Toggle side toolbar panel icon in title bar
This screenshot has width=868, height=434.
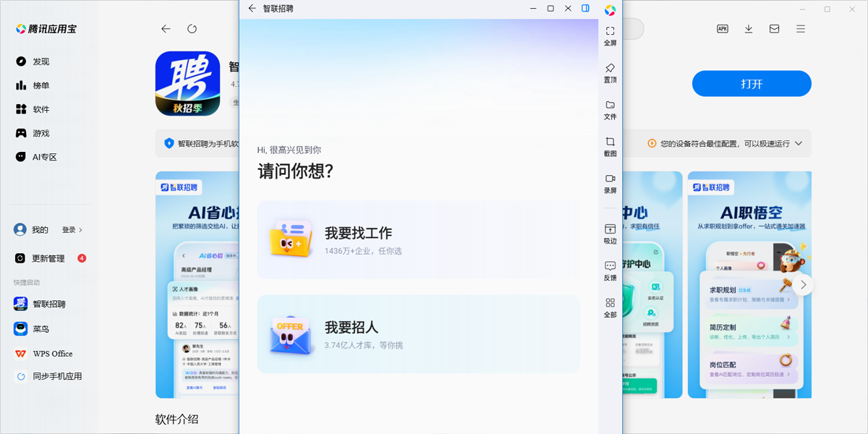click(x=586, y=9)
